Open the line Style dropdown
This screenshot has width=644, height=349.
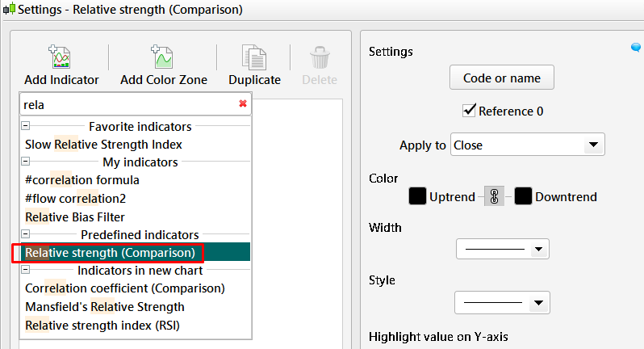tap(502, 303)
